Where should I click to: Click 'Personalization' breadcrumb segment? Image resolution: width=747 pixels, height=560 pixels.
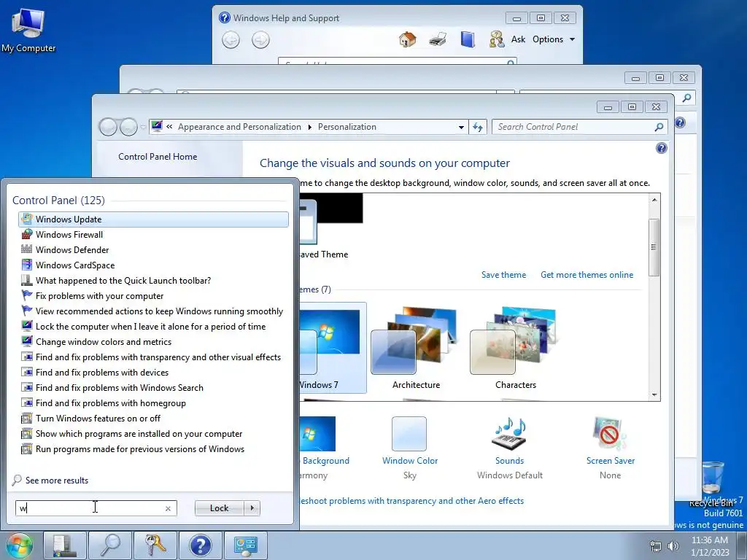click(347, 127)
